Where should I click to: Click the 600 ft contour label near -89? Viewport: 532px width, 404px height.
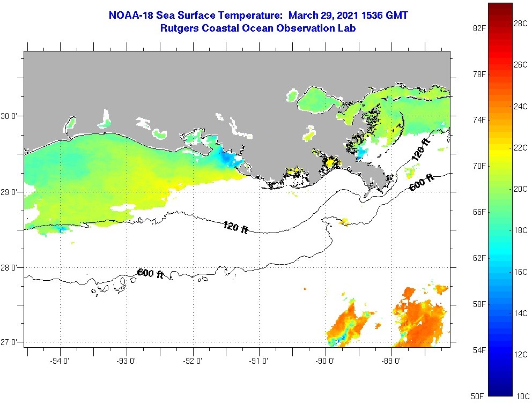(422, 182)
